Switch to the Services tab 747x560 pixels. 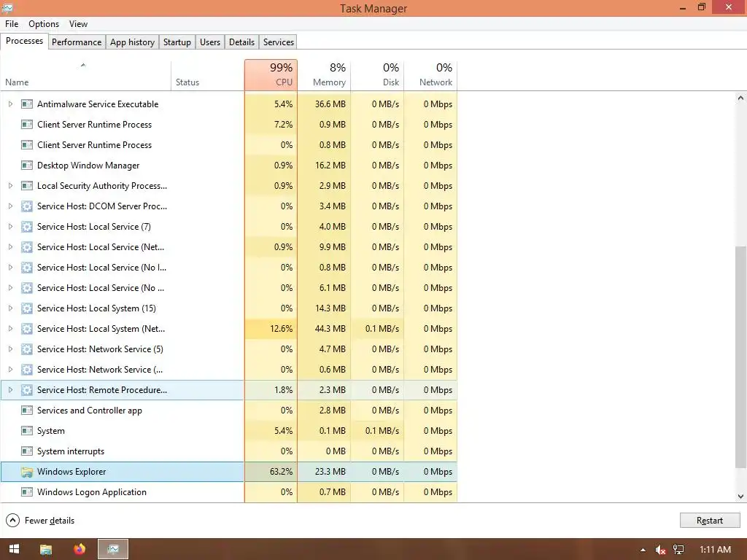pos(279,42)
